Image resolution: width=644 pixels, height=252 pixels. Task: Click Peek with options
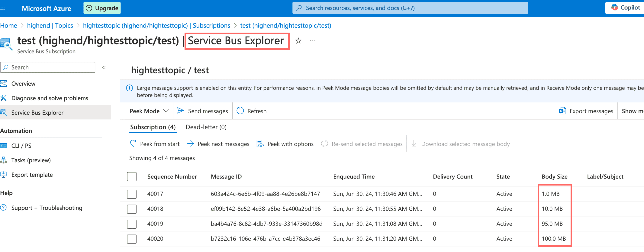click(285, 144)
